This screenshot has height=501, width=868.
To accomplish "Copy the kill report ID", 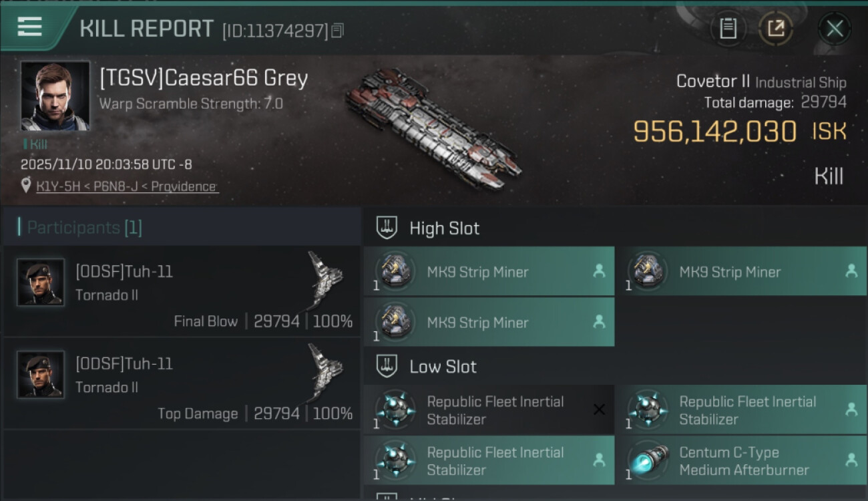I will 337,30.
